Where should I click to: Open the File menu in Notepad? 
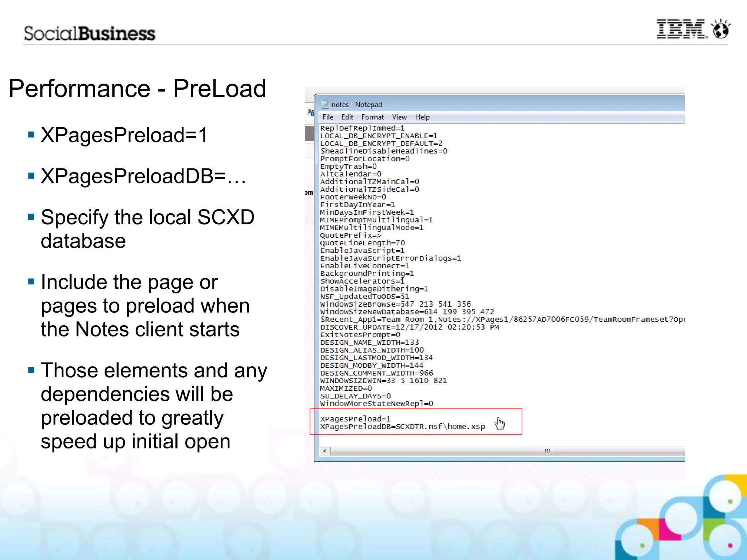tap(328, 117)
